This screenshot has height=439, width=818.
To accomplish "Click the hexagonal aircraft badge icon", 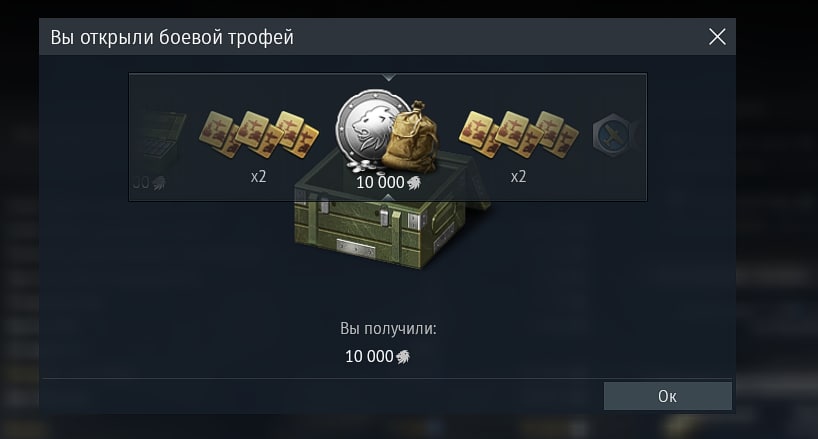I will [612, 135].
